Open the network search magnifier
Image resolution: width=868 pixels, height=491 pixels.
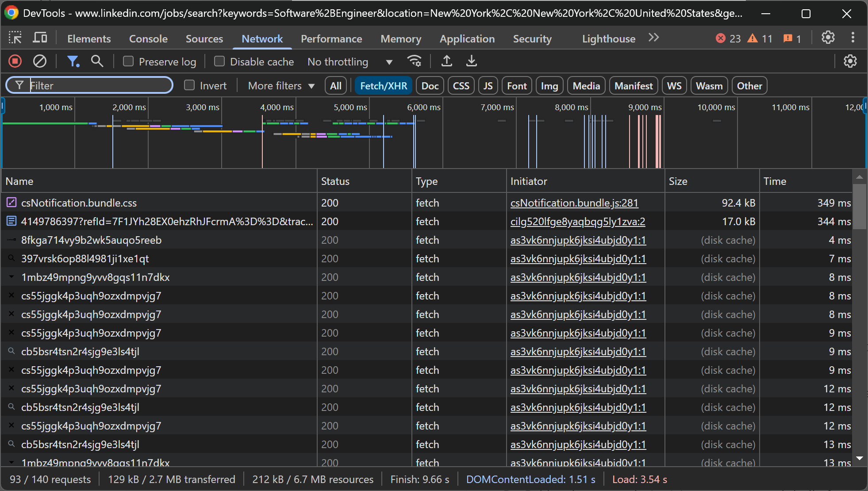point(97,61)
